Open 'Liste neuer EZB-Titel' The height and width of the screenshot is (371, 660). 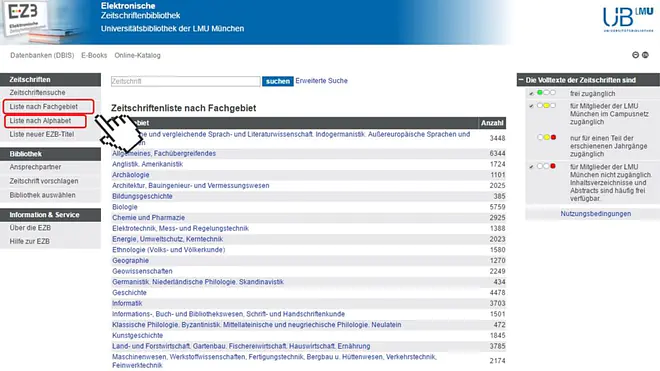42,134
